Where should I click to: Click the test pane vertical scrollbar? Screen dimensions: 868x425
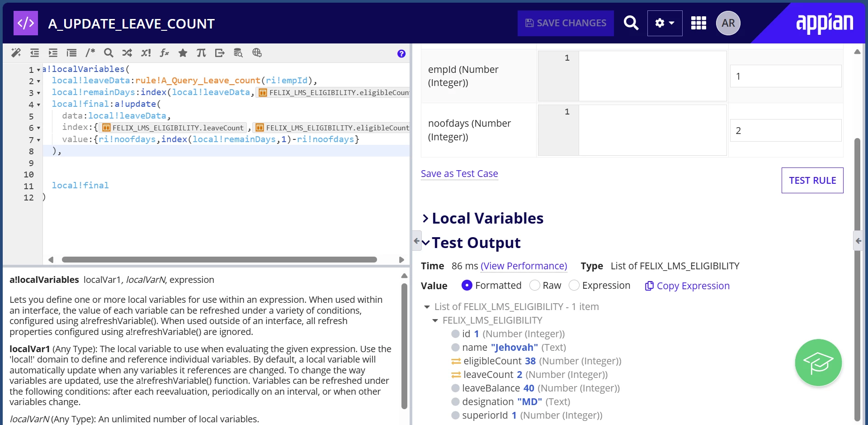click(857, 280)
